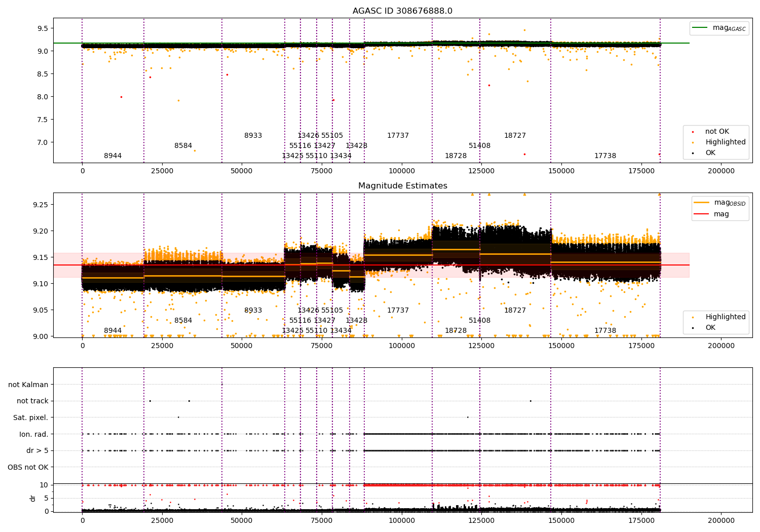The height and width of the screenshot is (532, 760).
Task: Click the "OBS not OK" row label
Action: click(28, 467)
